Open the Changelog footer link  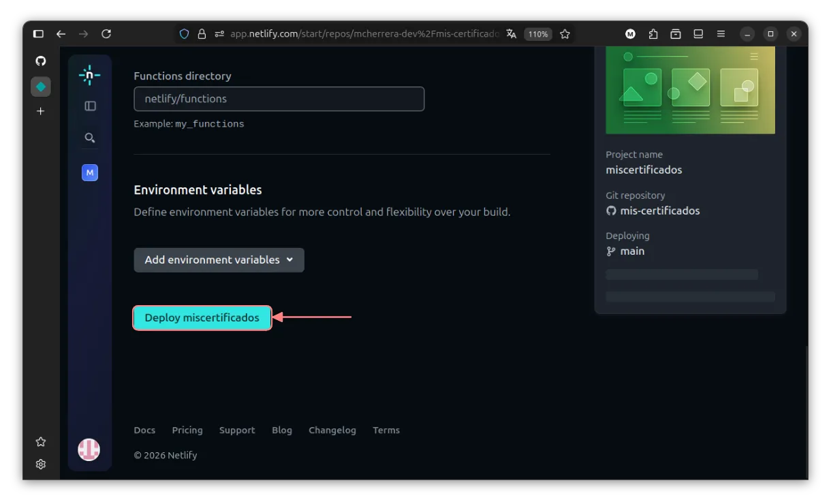coord(332,430)
